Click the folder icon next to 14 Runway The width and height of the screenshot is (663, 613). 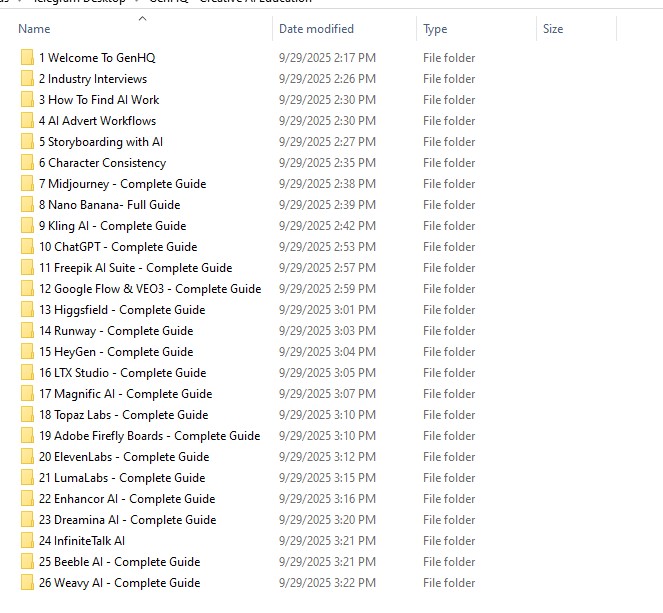[x=27, y=331]
